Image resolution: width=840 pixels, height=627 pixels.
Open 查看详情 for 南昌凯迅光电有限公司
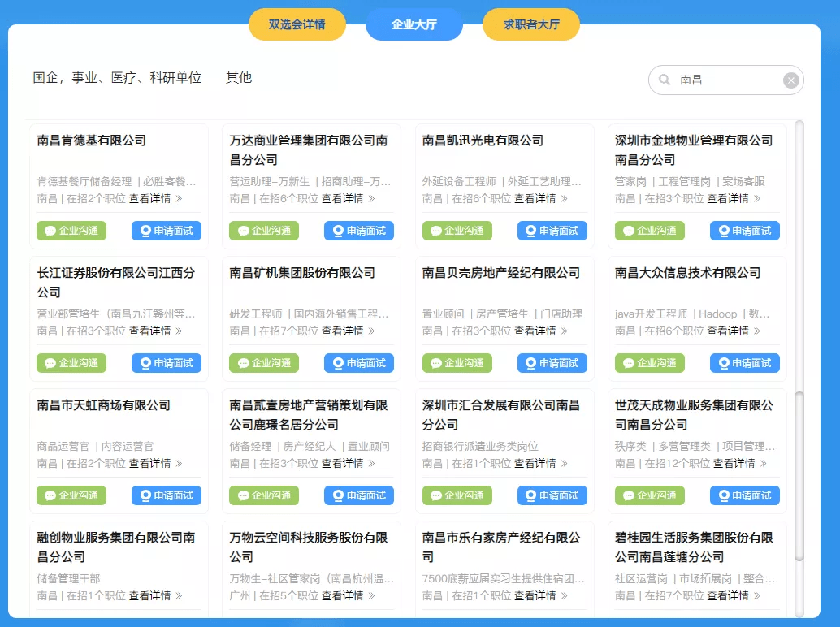point(535,199)
